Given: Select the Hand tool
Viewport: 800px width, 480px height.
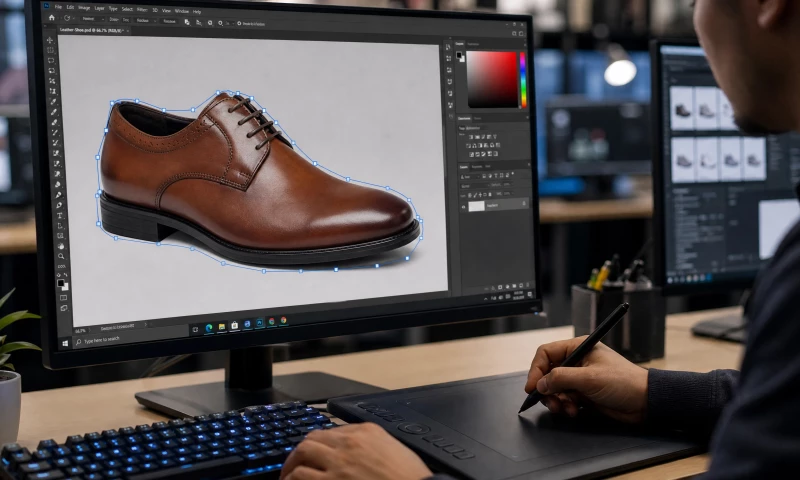Looking at the screenshot, I should [x=61, y=246].
